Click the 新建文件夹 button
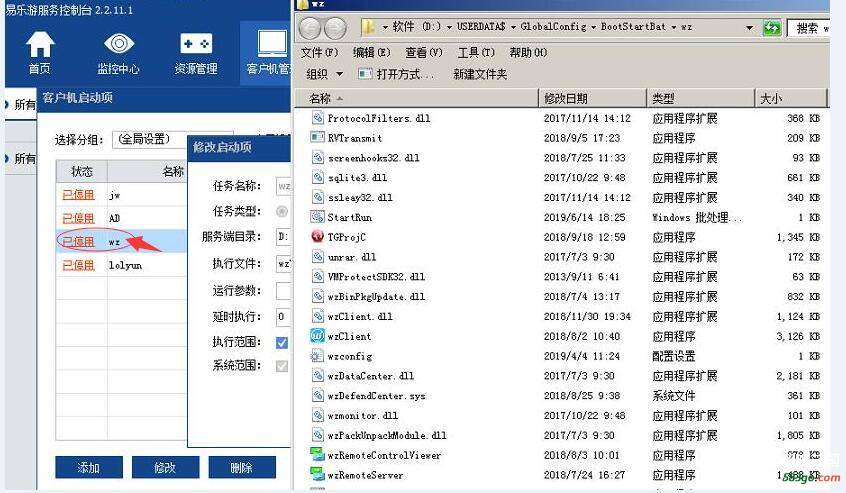The width and height of the screenshot is (846, 493). (480, 74)
